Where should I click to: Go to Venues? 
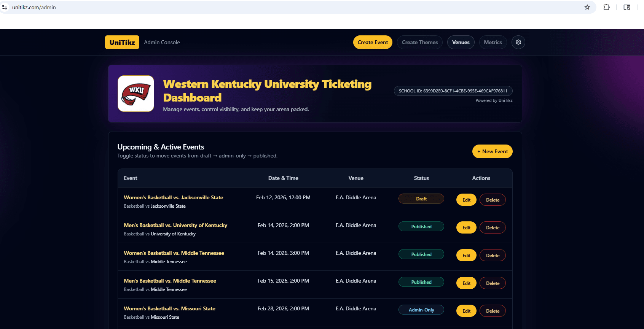click(461, 42)
